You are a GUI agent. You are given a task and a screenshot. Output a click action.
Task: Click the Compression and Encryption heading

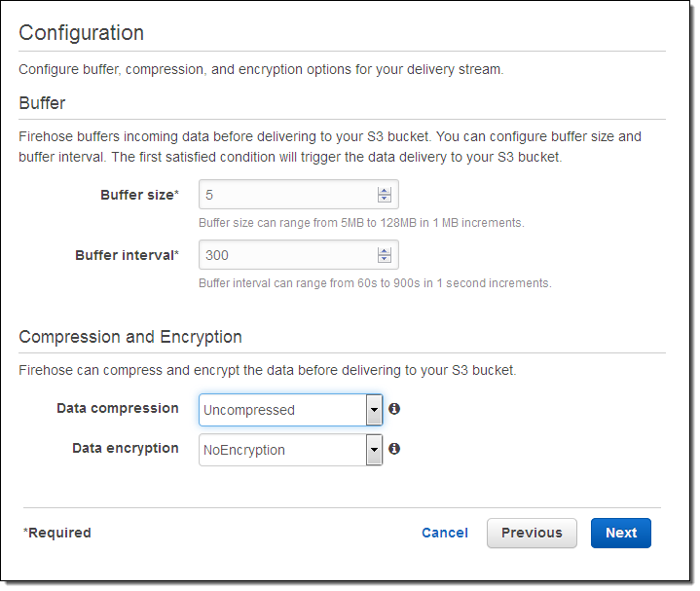(130, 337)
